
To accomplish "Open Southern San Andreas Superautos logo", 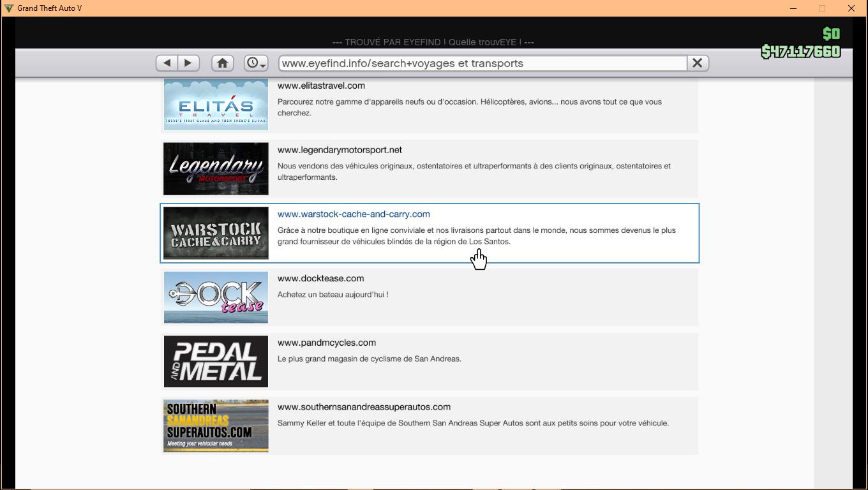I will (216, 426).
